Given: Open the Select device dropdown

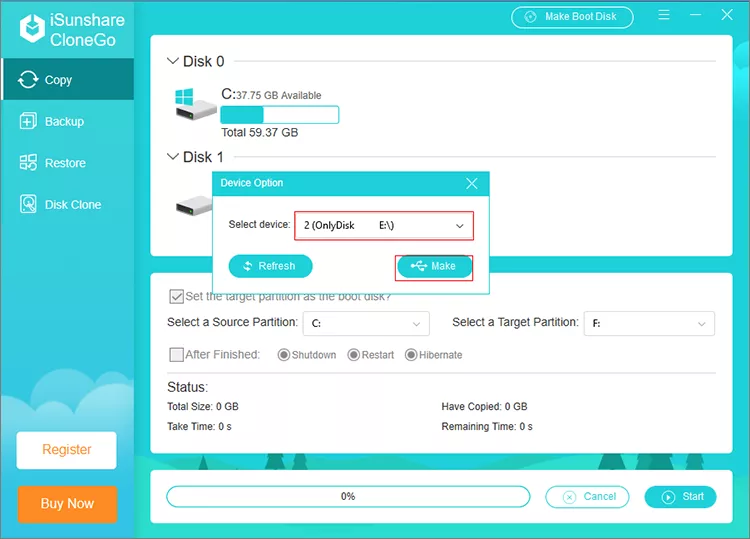Looking at the screenshot, I should 384,226.
